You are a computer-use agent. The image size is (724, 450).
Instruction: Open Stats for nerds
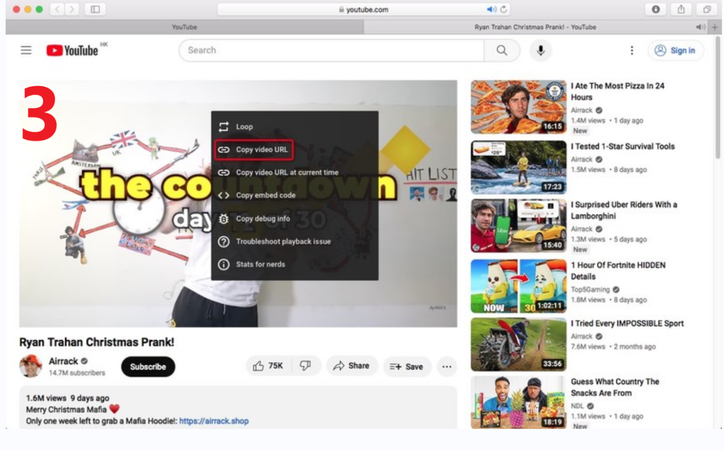(x=295, y=264)
